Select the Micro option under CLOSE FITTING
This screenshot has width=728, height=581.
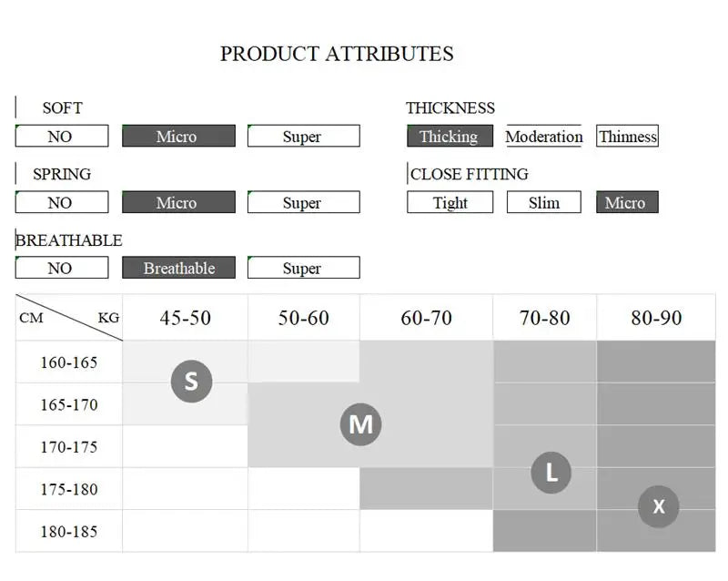[x=627, y=202]
